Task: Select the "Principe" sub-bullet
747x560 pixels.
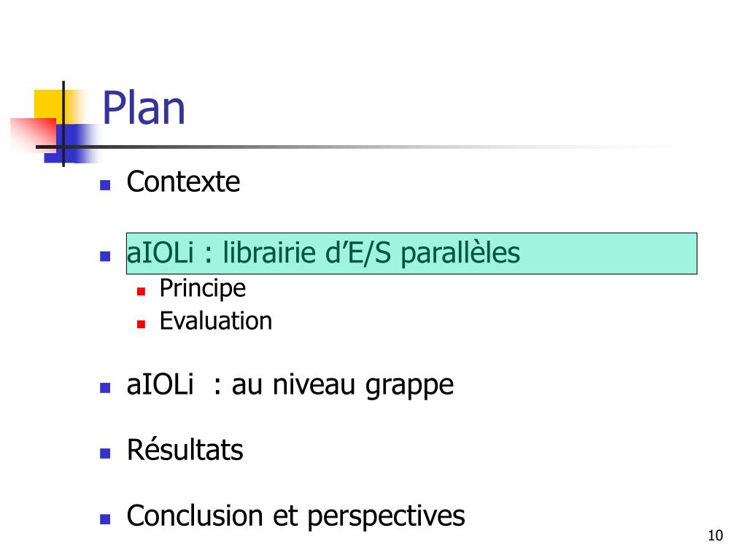Action: pyautogui.click(x=203, y=288)
